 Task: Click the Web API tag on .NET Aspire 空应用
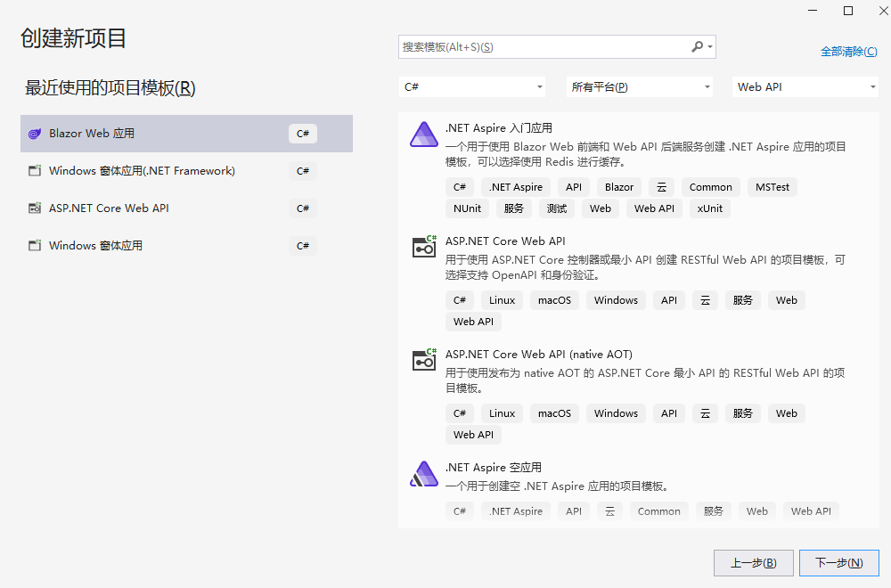811,511
